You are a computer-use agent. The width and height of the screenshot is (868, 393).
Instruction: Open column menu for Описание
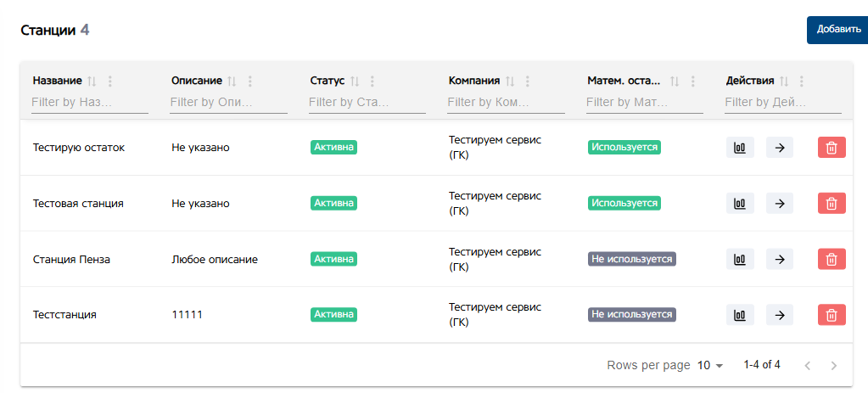[249, 81]
